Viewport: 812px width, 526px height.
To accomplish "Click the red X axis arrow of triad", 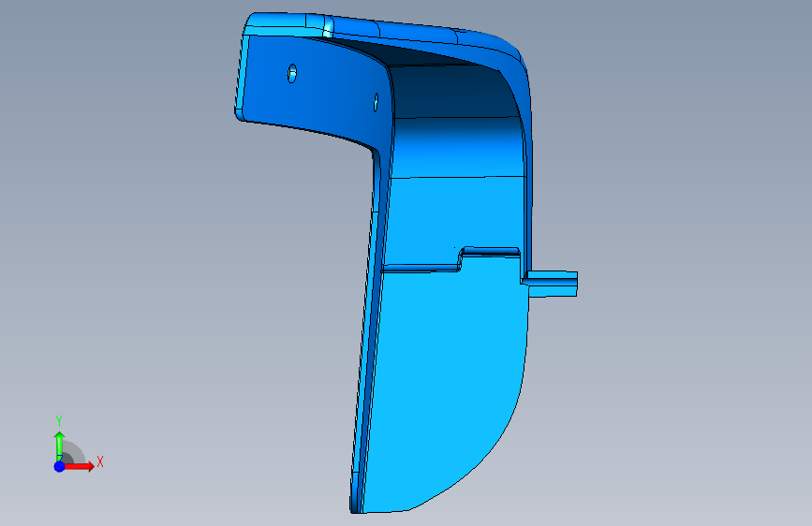I will pyautogui.click(x=80, y=466).
